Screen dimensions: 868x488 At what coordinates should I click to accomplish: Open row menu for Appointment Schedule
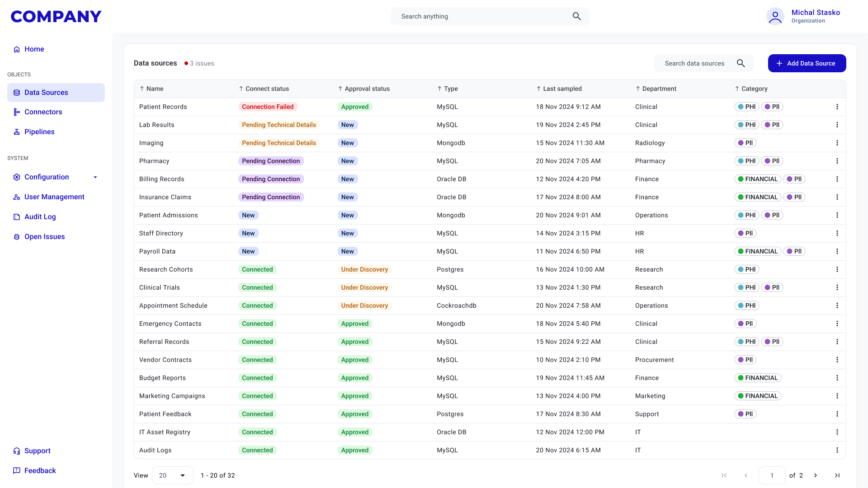click(837, 305)
